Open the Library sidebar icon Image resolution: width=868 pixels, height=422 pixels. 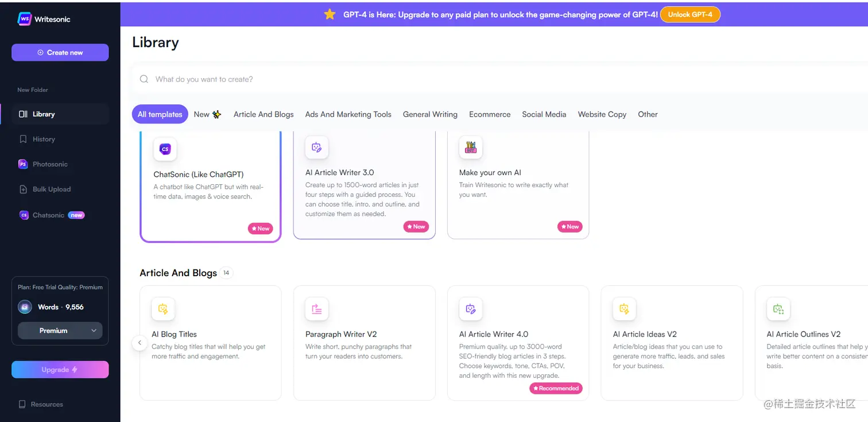[x=23, y=114]
